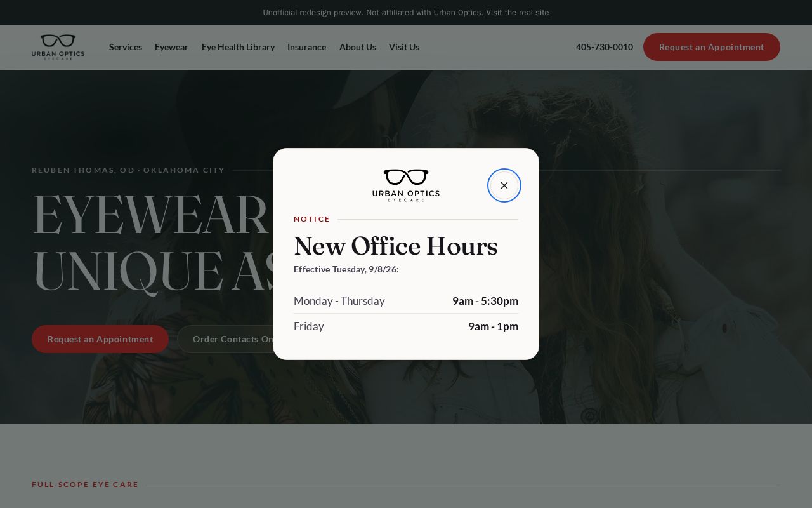
Task: Select the New Office Hours heading
Action: click(x=396, y=246)
